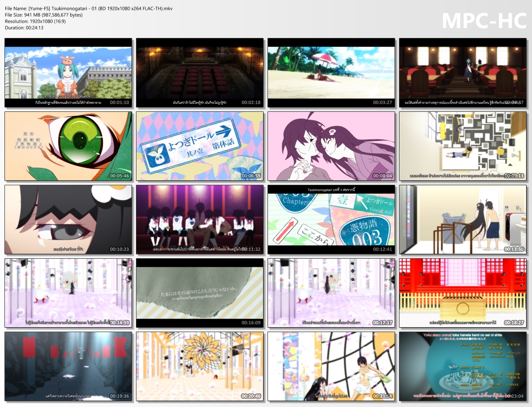Select the title card thumbnail at 00:06:55
This screenshot has width=532, height=407.
[x=200, y=146]
